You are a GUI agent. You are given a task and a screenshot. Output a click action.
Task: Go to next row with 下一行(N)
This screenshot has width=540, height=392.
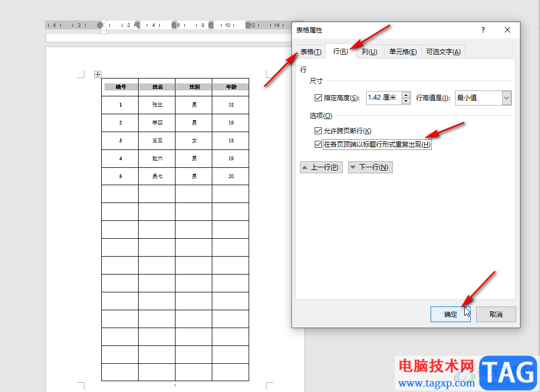pyautogui.click(x=370, y=167)
